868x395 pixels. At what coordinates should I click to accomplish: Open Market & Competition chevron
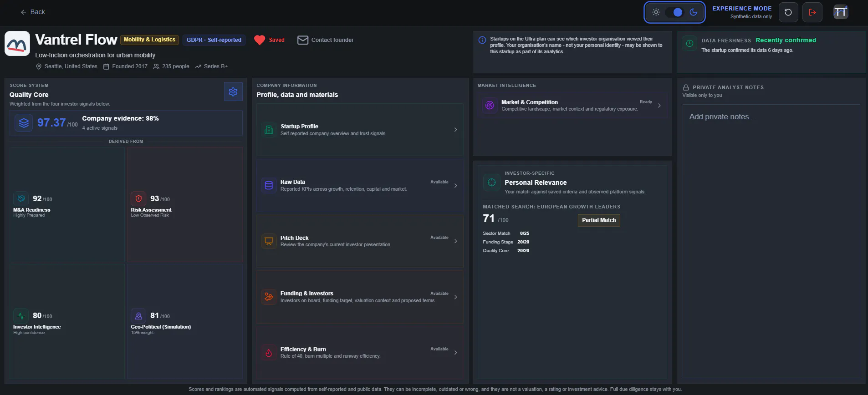(x=659, y=106)
